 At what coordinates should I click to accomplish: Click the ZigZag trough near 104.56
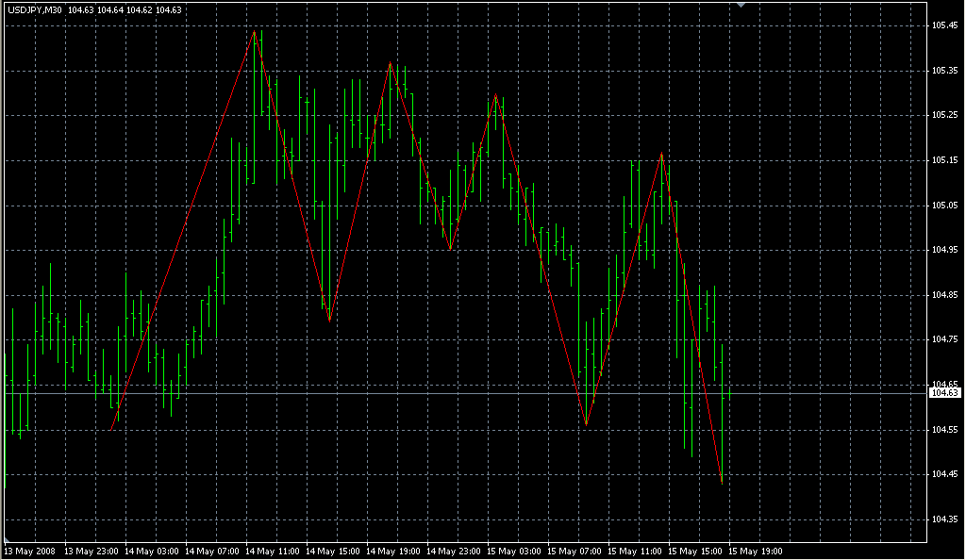[586, 425]
